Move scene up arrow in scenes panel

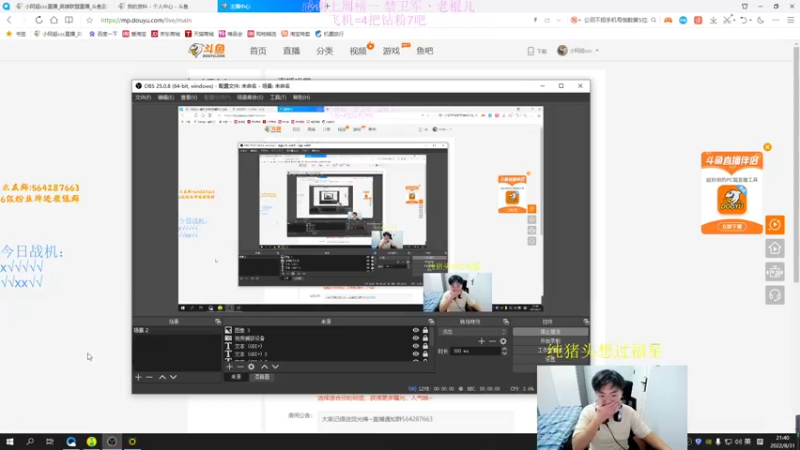[x=162, y=377]
